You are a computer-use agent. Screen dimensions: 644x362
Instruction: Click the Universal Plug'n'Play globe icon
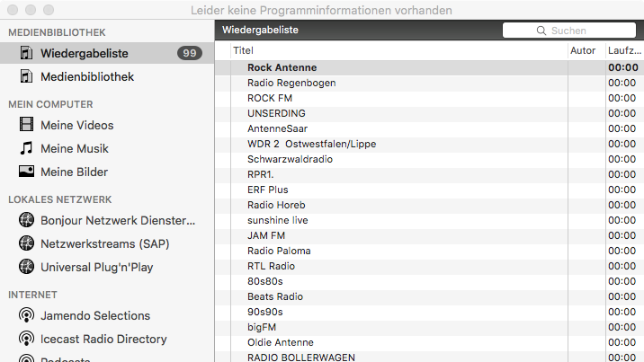pyautogui.click(x=27, y=267)
